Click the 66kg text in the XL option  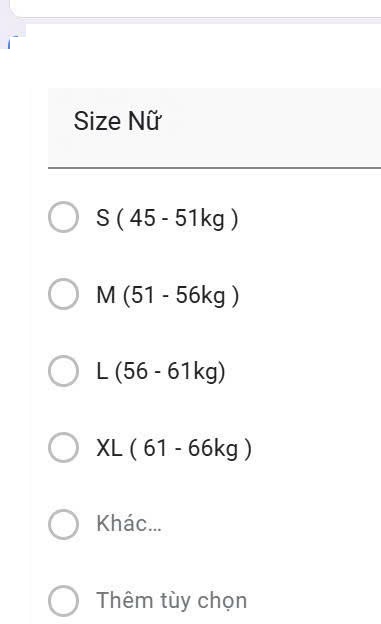click(x=213, y=448)
